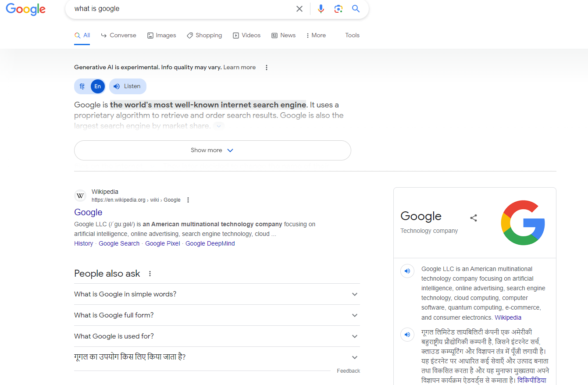
Task: Open the Google Wikipedia result title
Action: coord(88,212)
